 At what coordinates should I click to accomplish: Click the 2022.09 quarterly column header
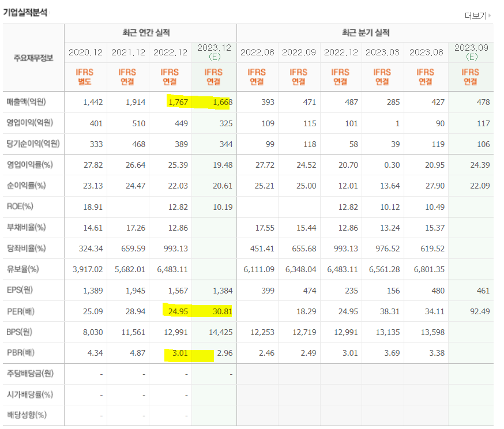[x=299, y=52]
